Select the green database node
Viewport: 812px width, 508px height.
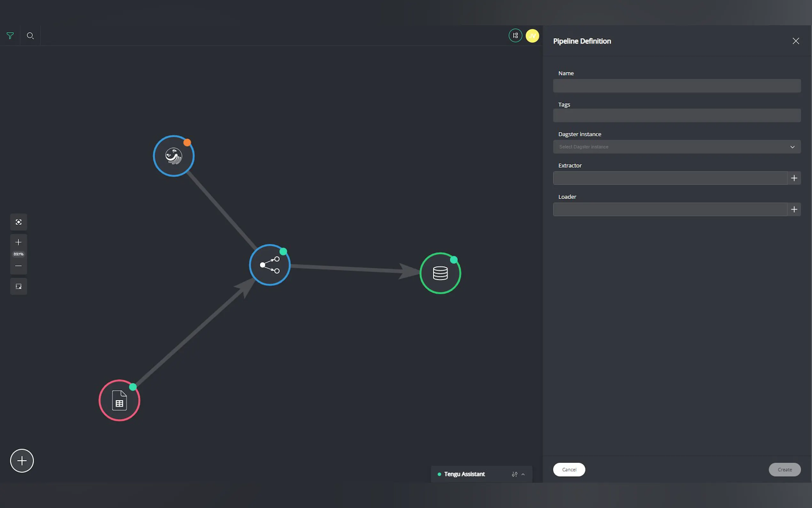click(x=440, y=273)
